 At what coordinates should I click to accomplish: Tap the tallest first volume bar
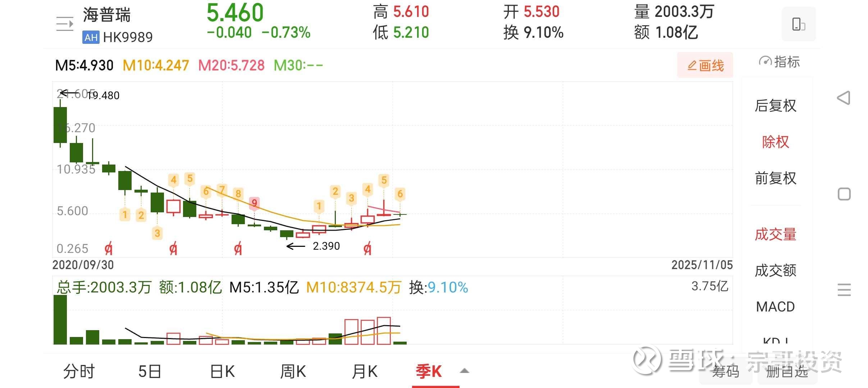click(60, 319)
